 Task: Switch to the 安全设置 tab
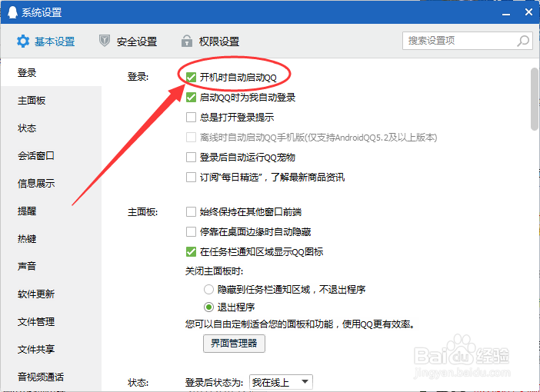128,42
